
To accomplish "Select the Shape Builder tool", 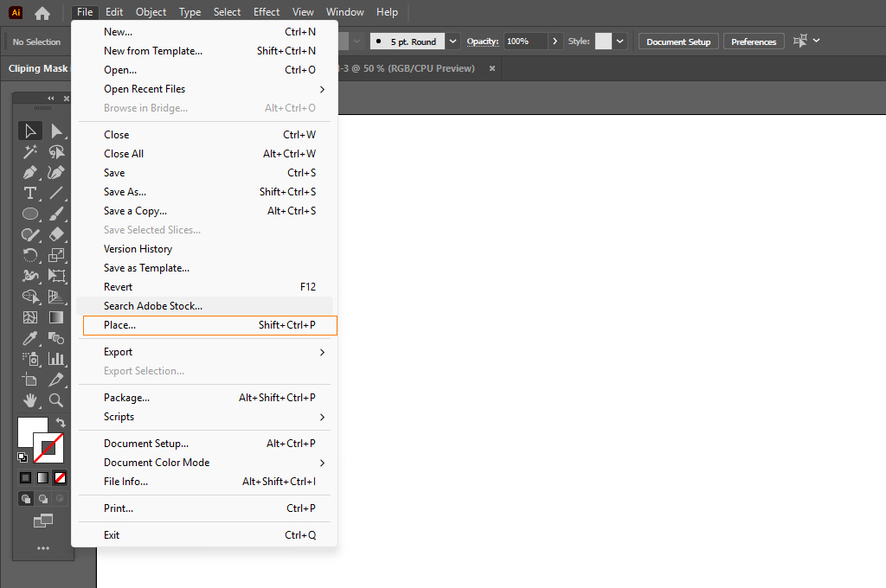I will point(30,297).
